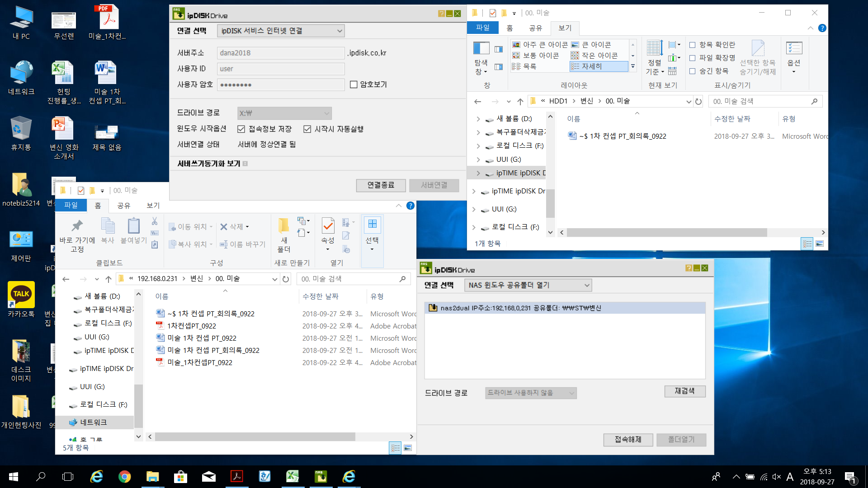Refresh the HDD1 explorer address bar
Viewport: 868px width, 488px height.
pos(698,101)
